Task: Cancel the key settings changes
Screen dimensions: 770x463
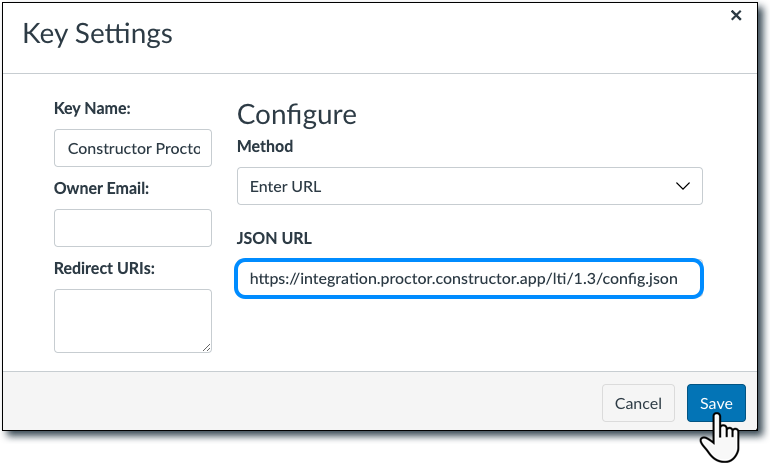Action: pos(638,403)
